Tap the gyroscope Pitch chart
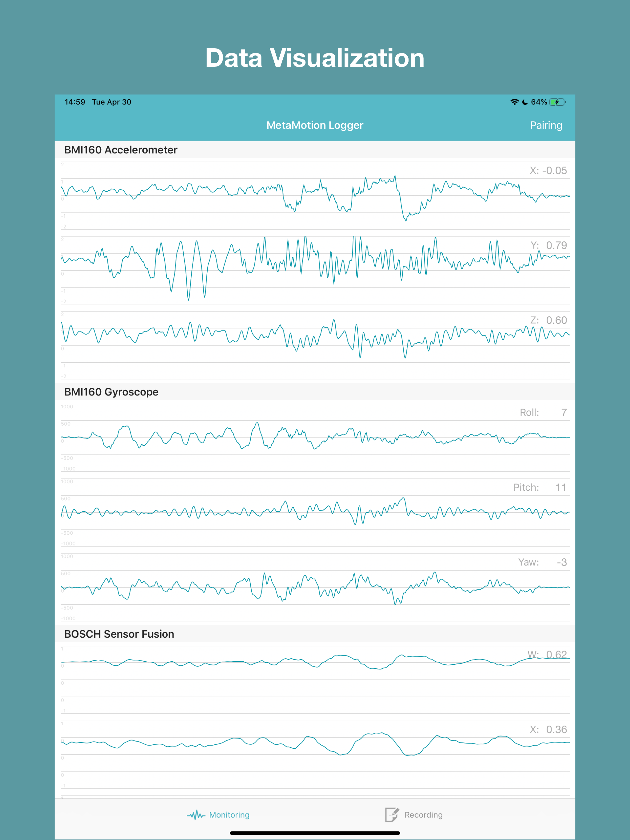 [x=315, y=512]
